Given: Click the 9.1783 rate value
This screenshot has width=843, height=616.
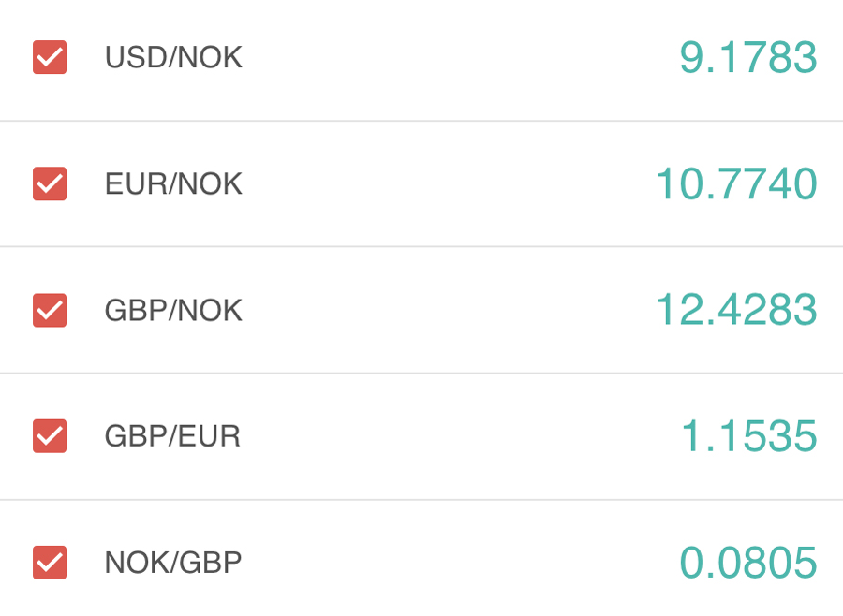Looking at the screenshot, I should pyautogui.click(x=748, y=57).
